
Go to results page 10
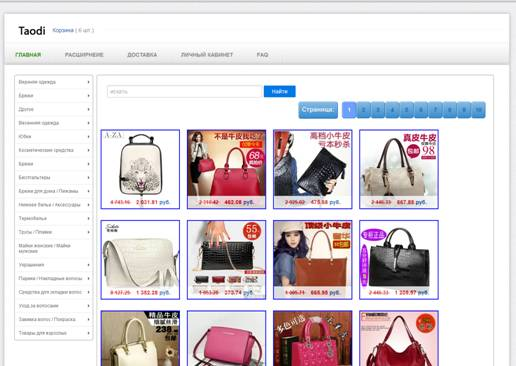pyautogui.click(x=478, y=110)
